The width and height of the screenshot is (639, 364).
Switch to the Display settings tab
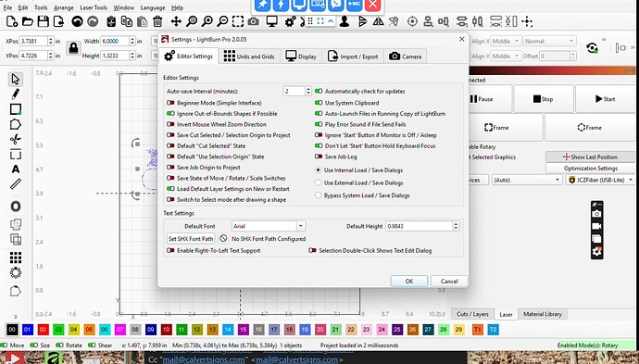click(x=301, y=56)
